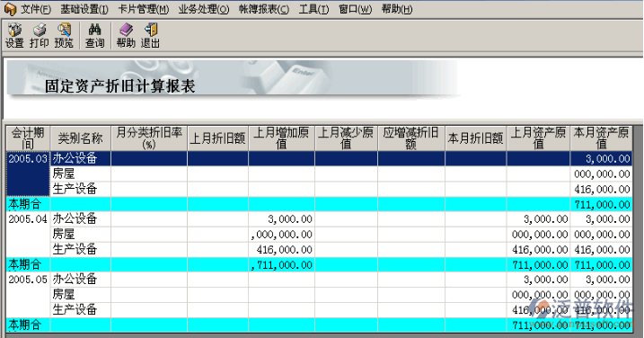Viewport: 644px width, 338px height.
Task: Click the 会计期间 column header
Action: pyautogui.click(x=28, y=138)
